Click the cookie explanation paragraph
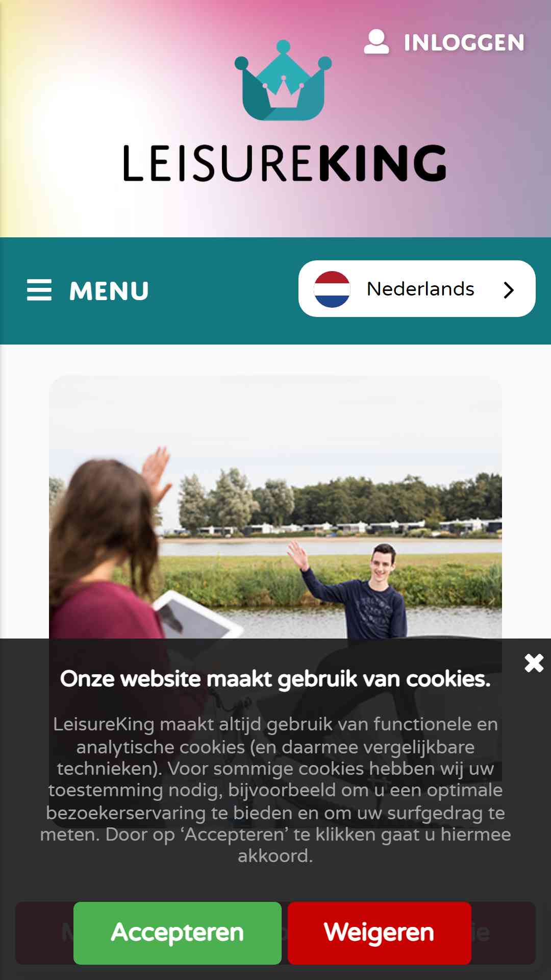Image resolution: width=551 pixels, height=980 pixels. pyautogui.click(x=275, y=790)
